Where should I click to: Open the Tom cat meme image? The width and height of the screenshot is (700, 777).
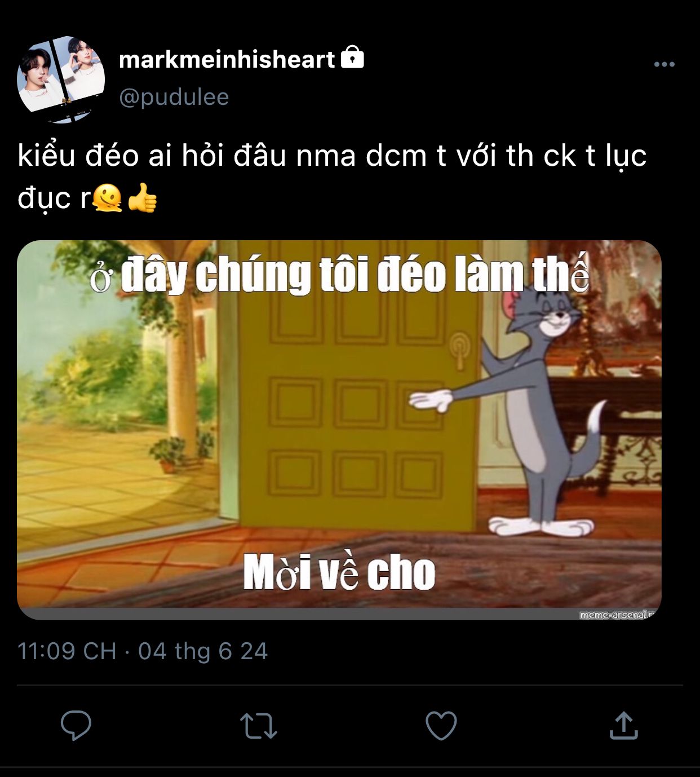pos(339,430)
